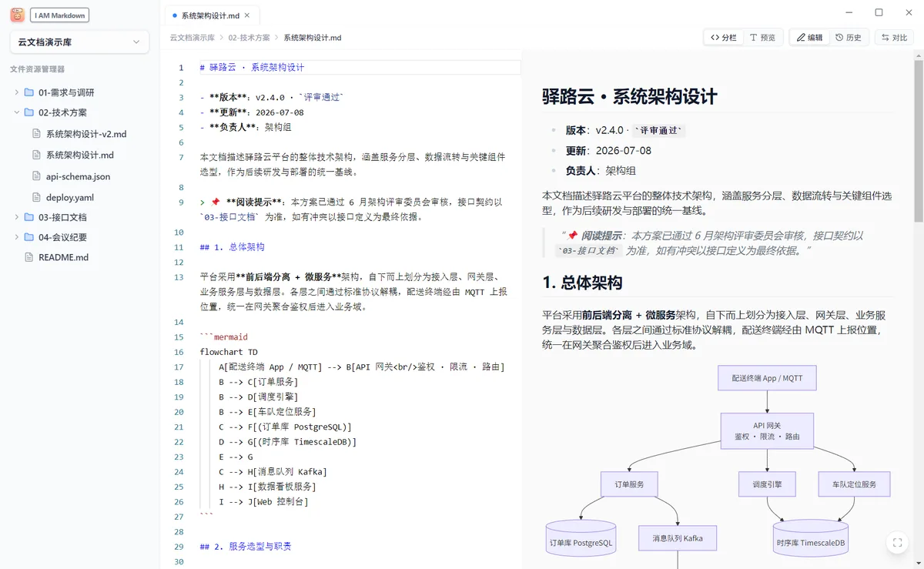
Task: Open the 对比 compare view
Action: (x=894, y=37)
